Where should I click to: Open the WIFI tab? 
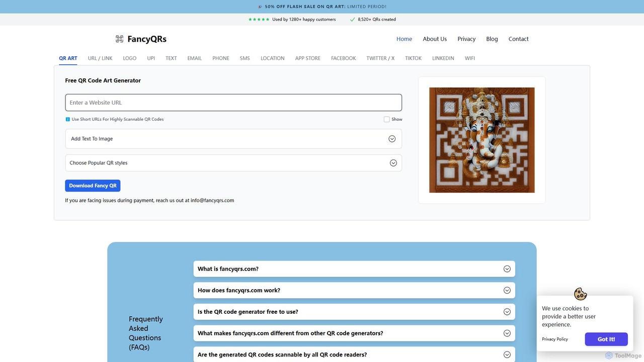[470, 58]
